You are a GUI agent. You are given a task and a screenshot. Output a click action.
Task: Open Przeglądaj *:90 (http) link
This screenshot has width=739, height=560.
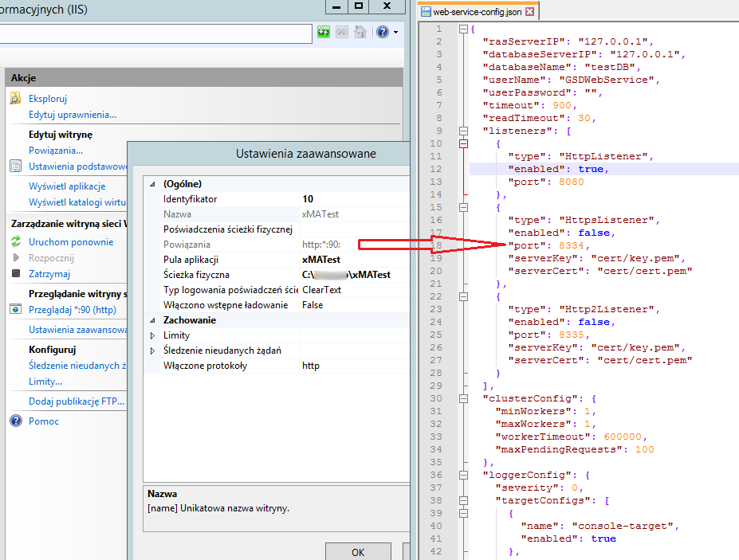[x=72, y=309]
